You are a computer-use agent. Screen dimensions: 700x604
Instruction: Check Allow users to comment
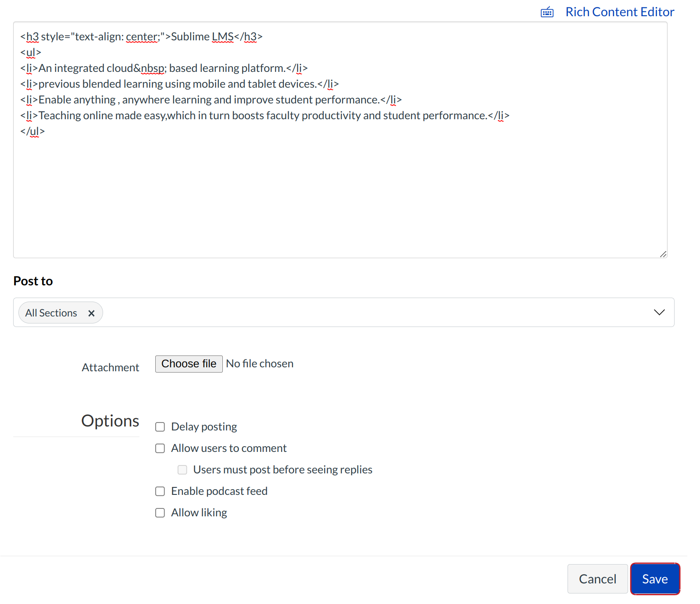[160, 448]
